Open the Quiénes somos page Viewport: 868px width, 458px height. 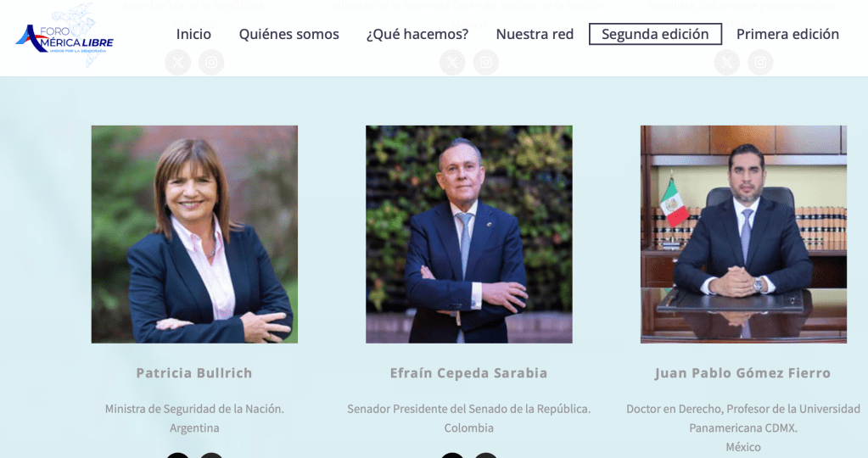[289, 34]
